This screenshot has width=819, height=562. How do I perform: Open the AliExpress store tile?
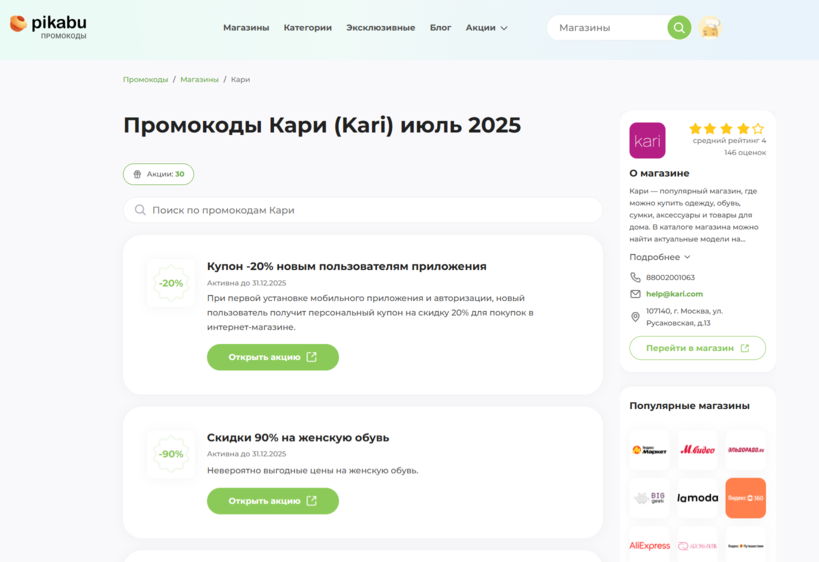click(x=649, y=545)
